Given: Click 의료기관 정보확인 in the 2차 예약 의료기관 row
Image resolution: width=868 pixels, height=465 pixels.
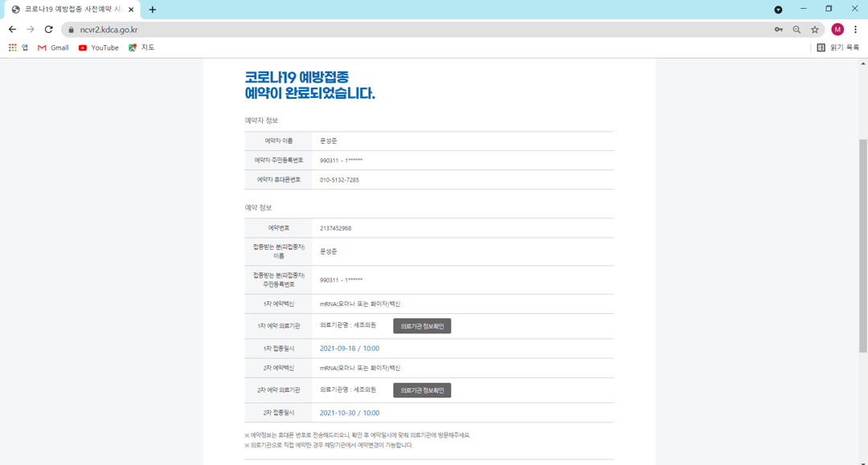Looking at the screenshot, I should (x=422, y=390).
